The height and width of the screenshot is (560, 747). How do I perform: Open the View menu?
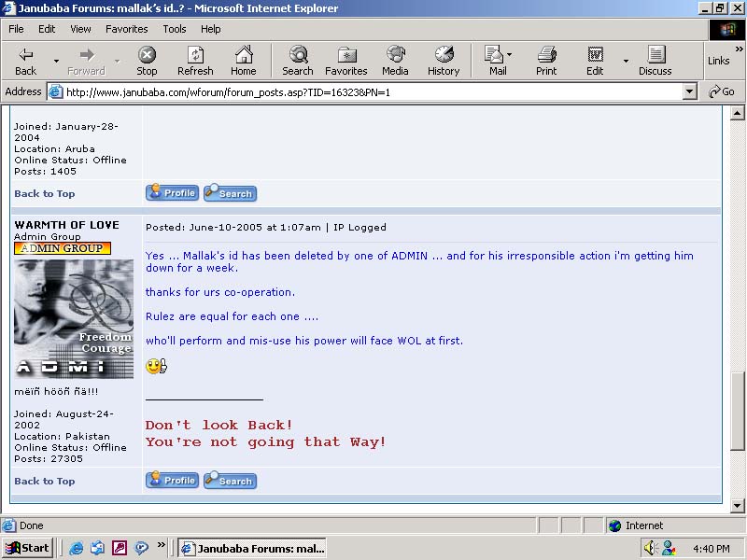[x=80, y=29]
